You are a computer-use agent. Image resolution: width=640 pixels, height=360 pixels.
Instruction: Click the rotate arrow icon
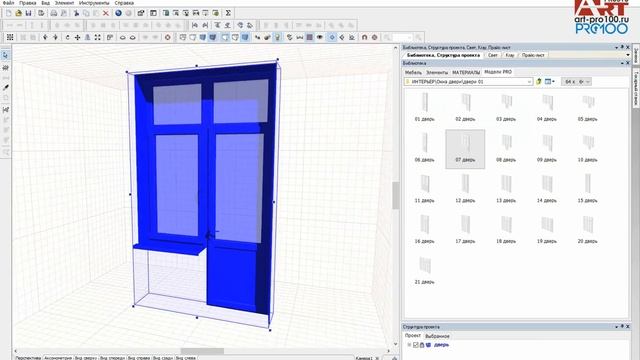(x=67, y=37)
